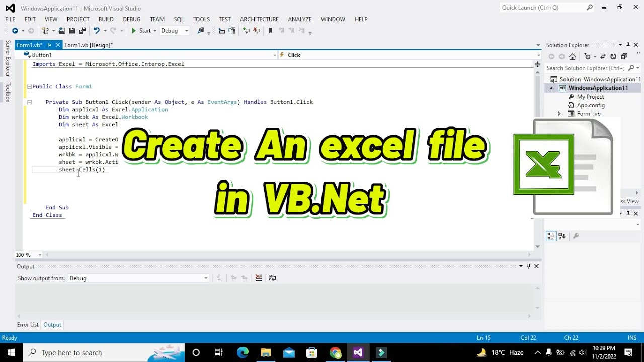Click the Find in Files toolbar icon
Screen dimensions: 644x362
click(201, 31)
